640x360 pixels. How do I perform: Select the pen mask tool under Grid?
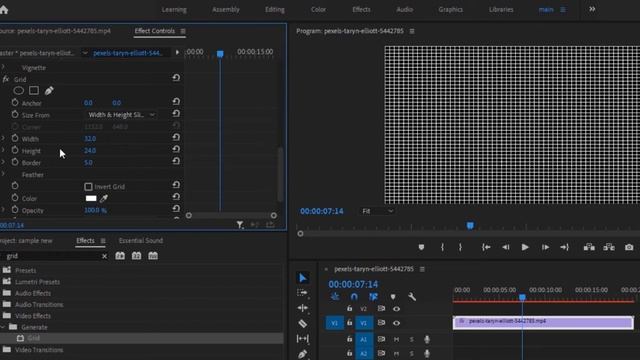pos(49,91)
